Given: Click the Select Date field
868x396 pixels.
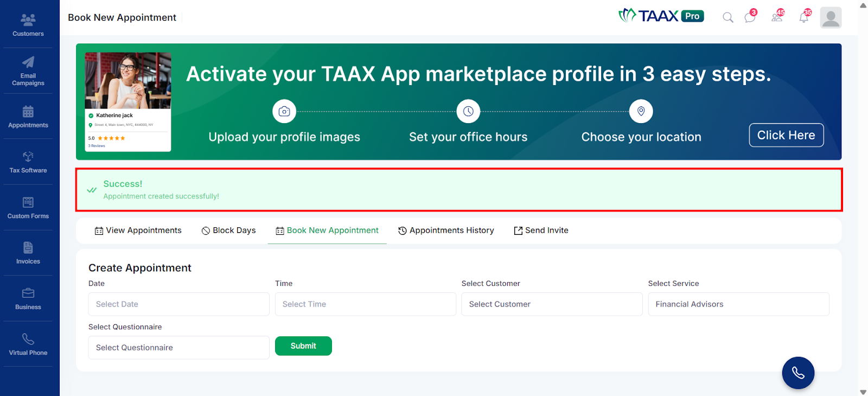Looking at the screenshot, I should [x=179, y=304].
